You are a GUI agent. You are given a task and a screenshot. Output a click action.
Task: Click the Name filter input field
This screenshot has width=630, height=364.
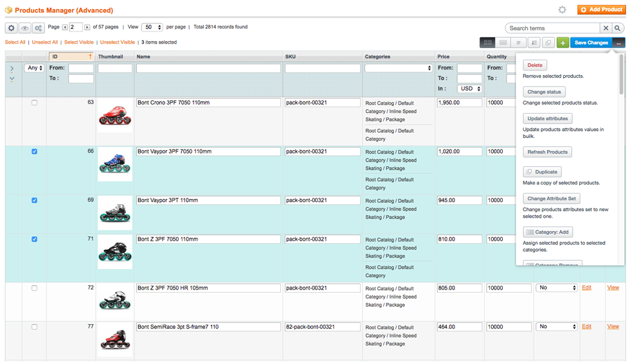tap(208, 69)
